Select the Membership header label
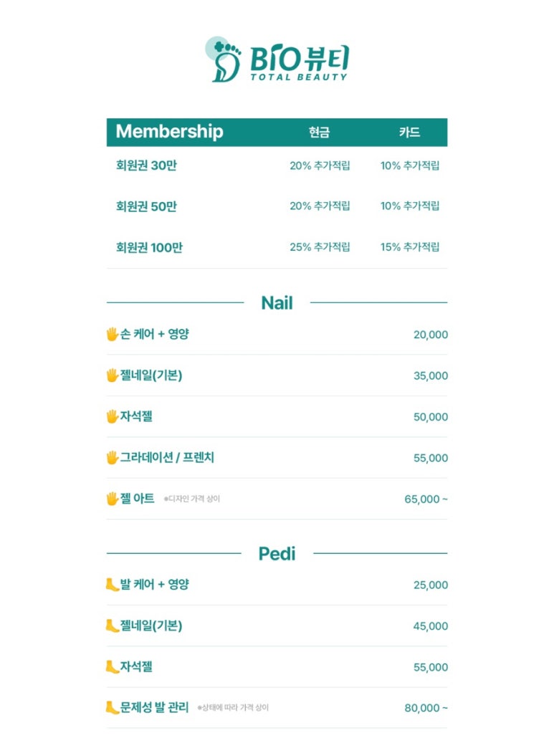Viewport: 554px width, 756px height. pyautogui.click(x=169, y=132)
